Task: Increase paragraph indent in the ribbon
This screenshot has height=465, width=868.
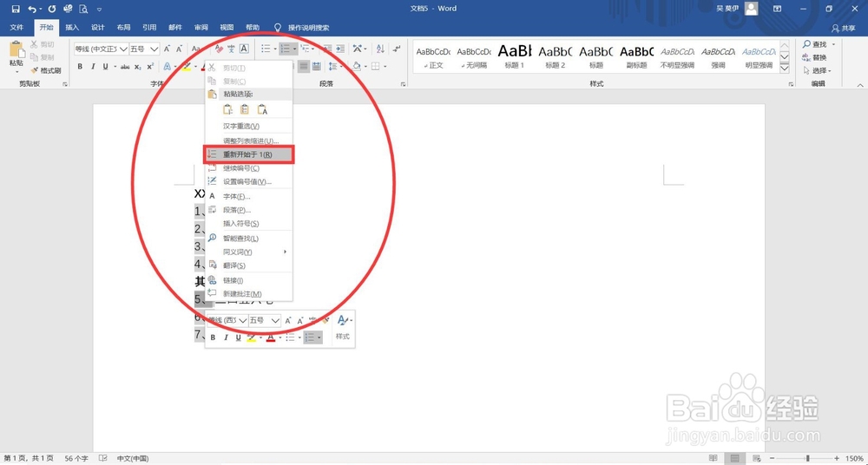Action: tap(341, 49)
